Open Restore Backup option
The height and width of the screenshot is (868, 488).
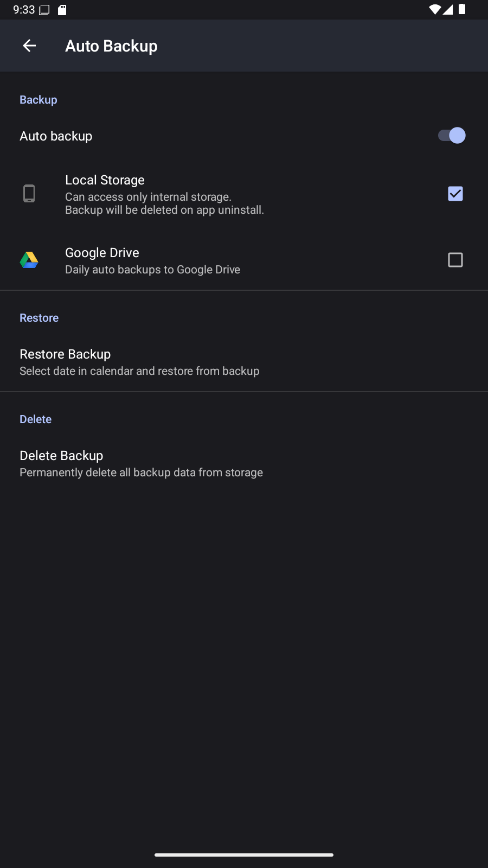pyautogui.click(x=244, y=362)
